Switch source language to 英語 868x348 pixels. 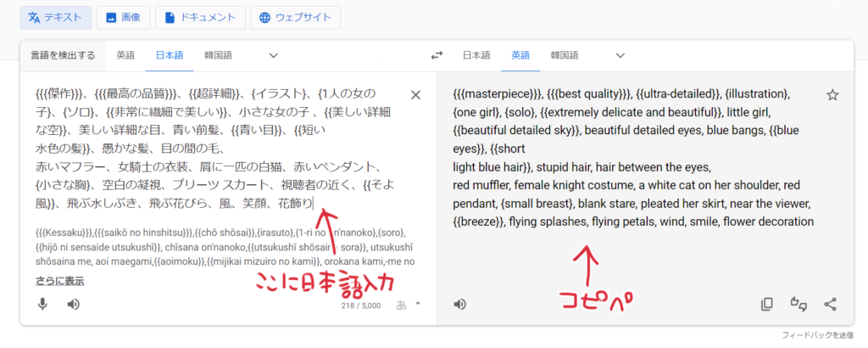click(125, 56)
